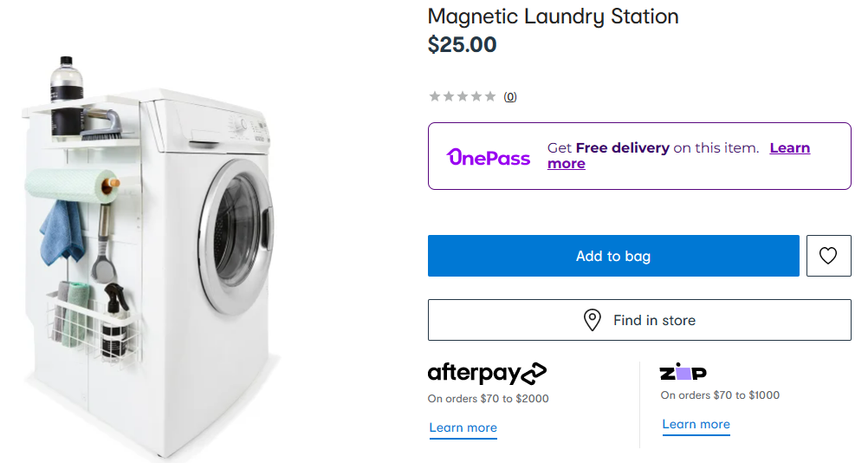The width and height of the screenshot is (868, 463).
Task: Click the Zip logo
Action: pos(683,373)
